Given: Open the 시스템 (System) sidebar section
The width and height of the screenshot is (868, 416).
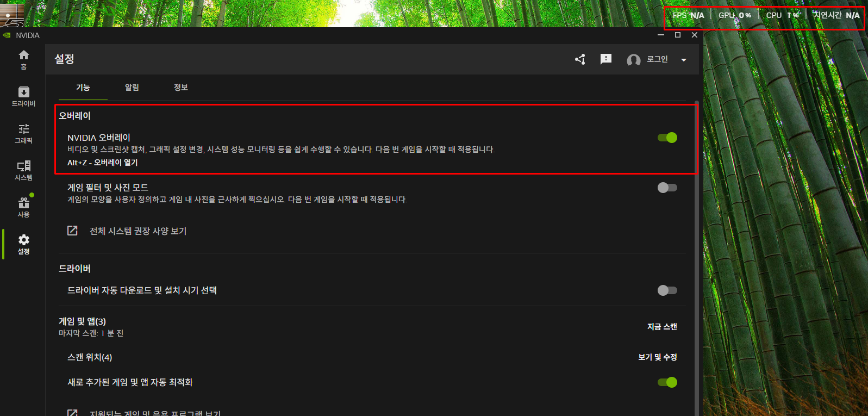Looking at the screenshot, I should pyautogui.click(x=23, y=170).
